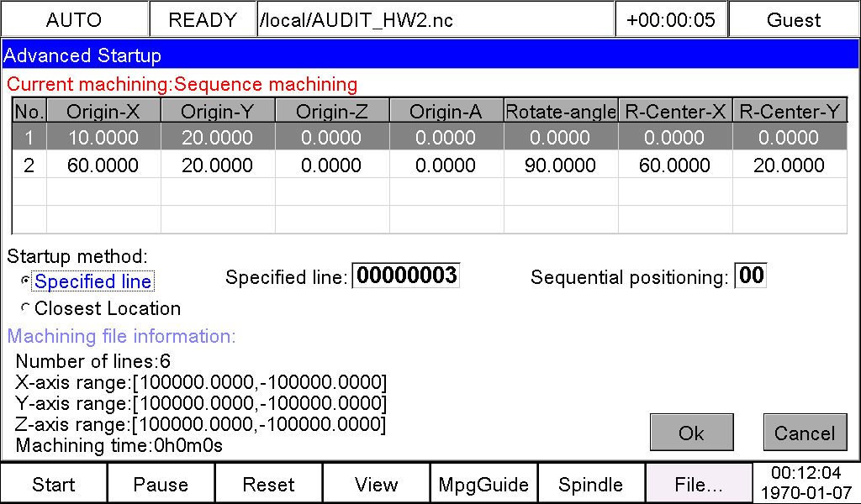The height and width of the screenshot is (504, 861).
Task: Click Origin-X value 60.0000 in row 2
Action: [x=103, y=165]
